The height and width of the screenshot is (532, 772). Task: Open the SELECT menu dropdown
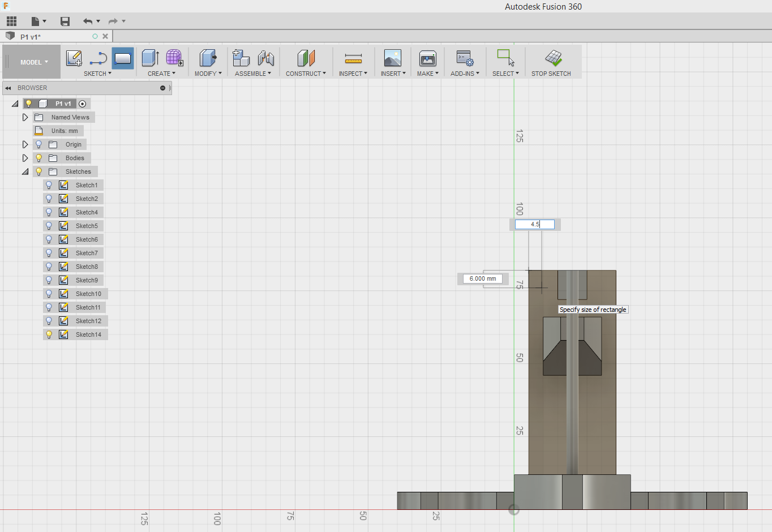[505, 74]
